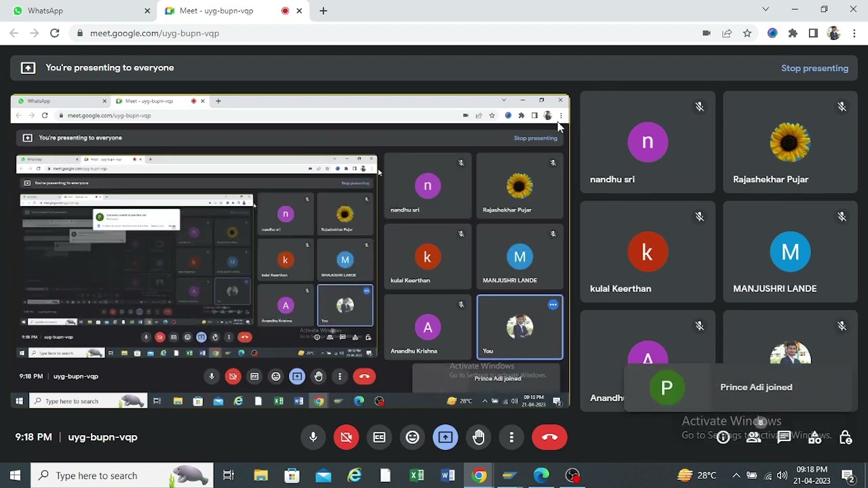The image size is (868, 488).
Task: Close the WhatsApp tab
Action: coord(147,10)
